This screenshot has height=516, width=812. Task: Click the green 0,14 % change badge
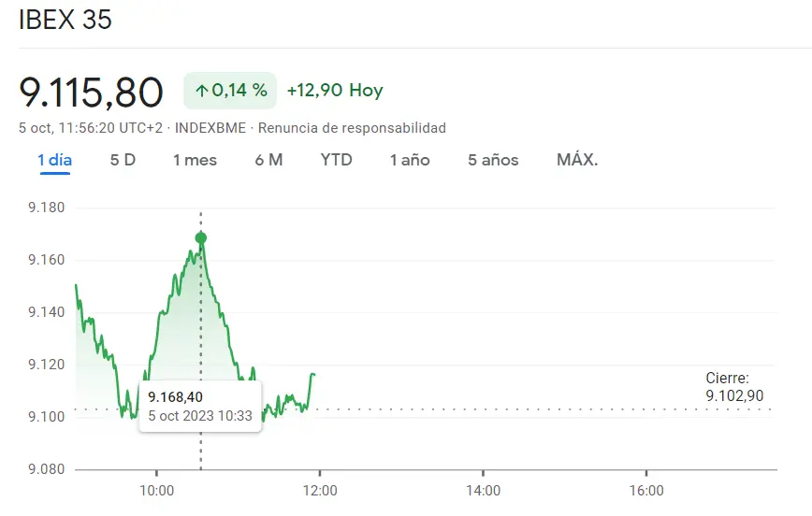(x=230, y=91)
